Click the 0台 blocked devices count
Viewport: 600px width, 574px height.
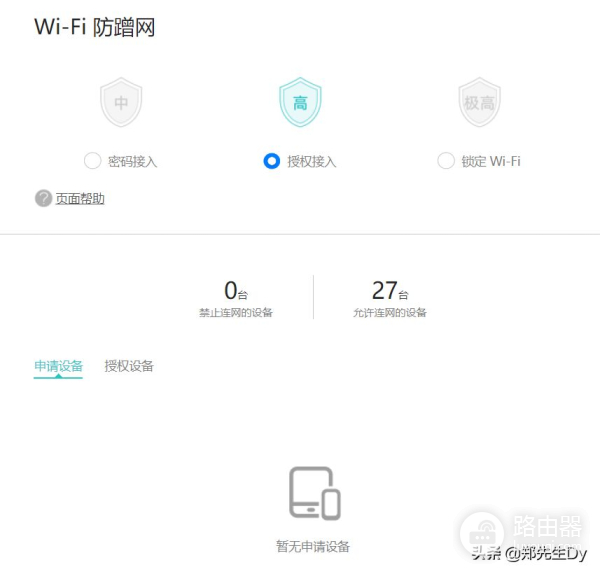(236, 290)
